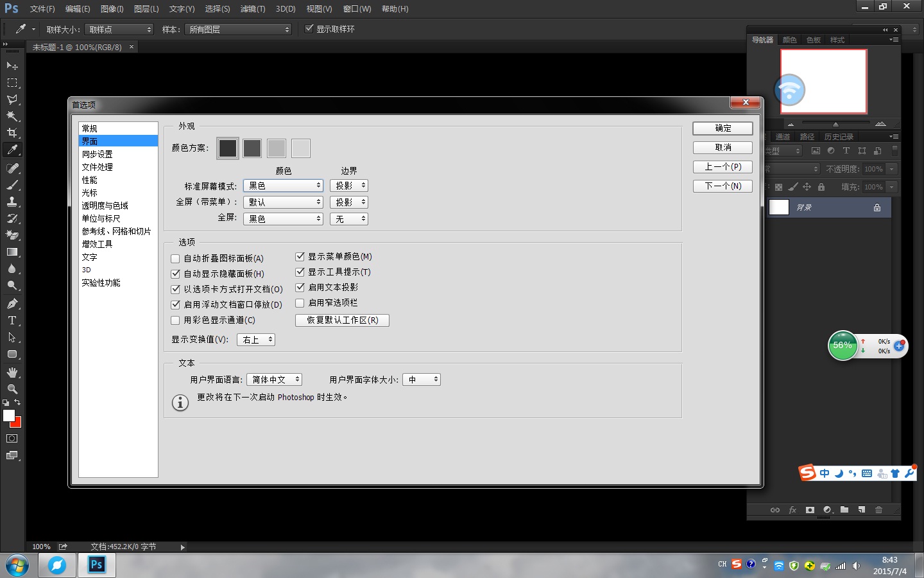The height and width of the screenshot is (578, 924).
Task: Click the 确定 button
Action: point(723,128)
